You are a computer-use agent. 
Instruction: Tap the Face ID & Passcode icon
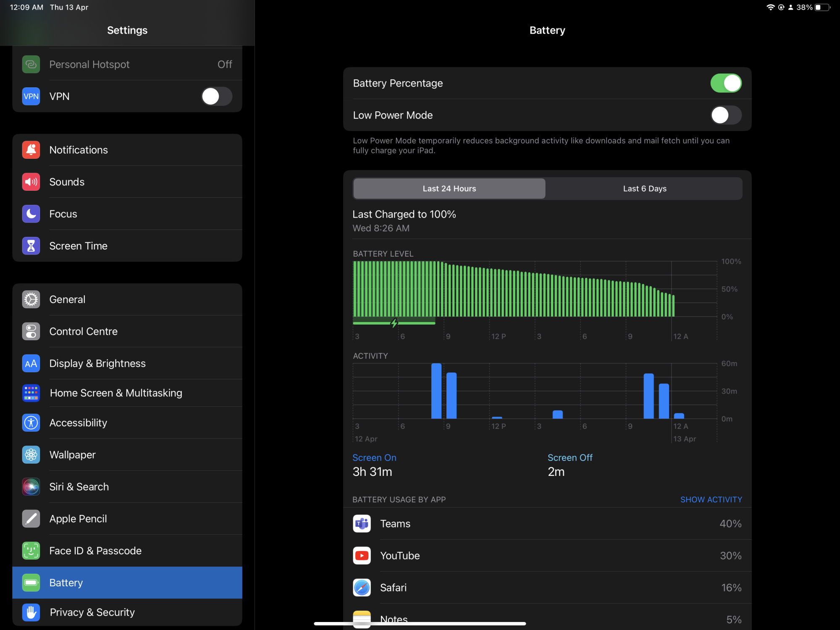coord(31,551)
